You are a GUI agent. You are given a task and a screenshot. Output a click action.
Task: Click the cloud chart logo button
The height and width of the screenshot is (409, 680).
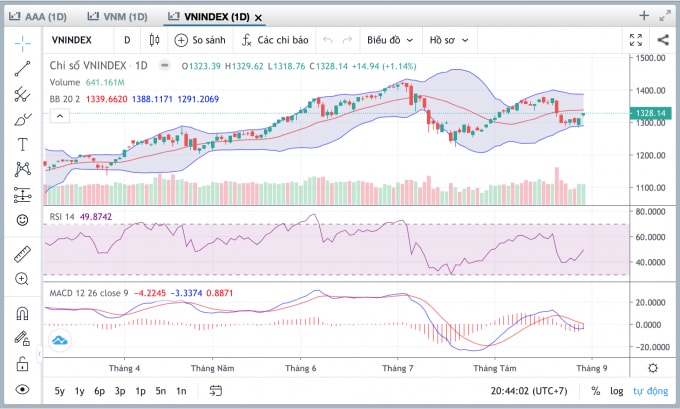pos(60,340)
